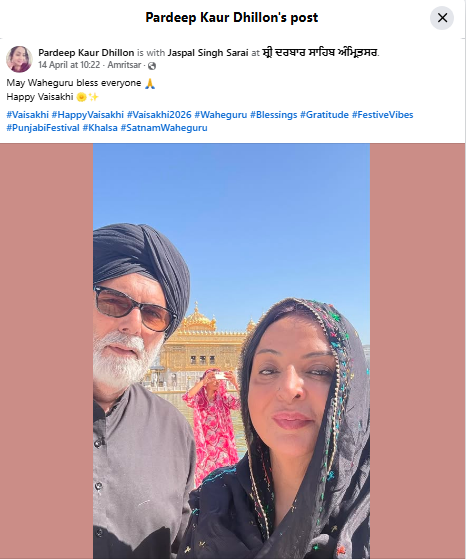This screenshot has height=559, width=466.
Task: Open Pardeep Kaur Dhillon profile name link
Action: tap(86, 53)
